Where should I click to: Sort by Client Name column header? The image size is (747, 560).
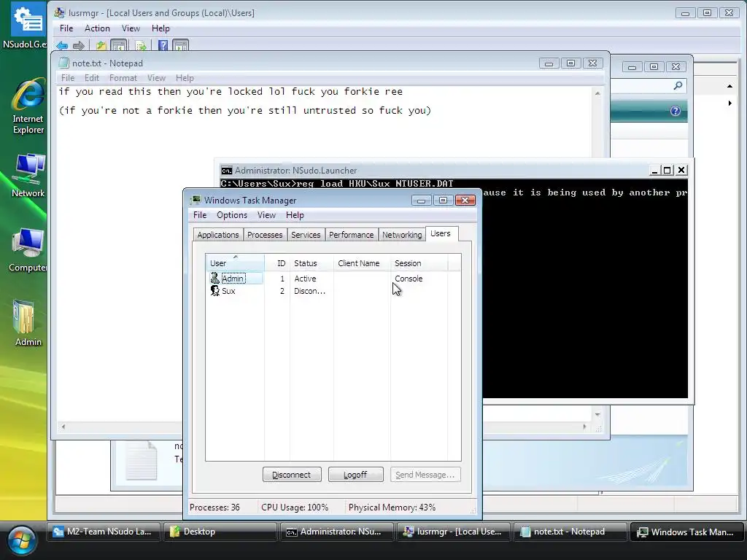pos(362,262)
